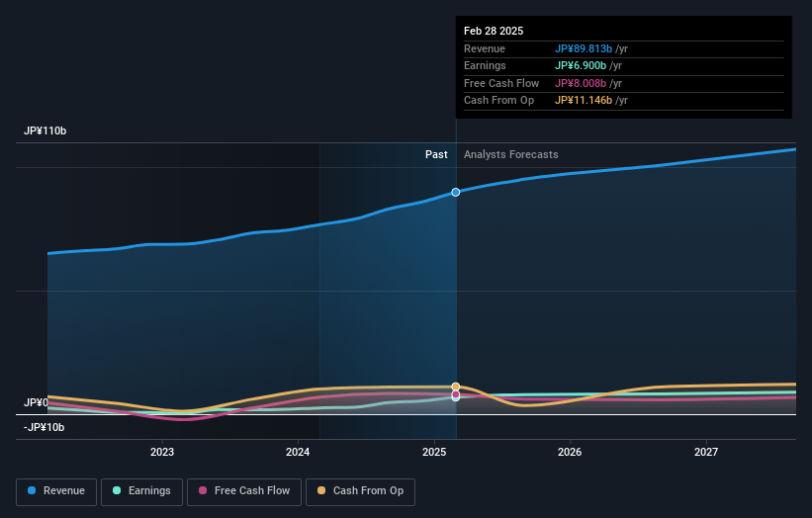Select the 2024 x-axis label
This screenshot has width=812, height=518.
298,452
